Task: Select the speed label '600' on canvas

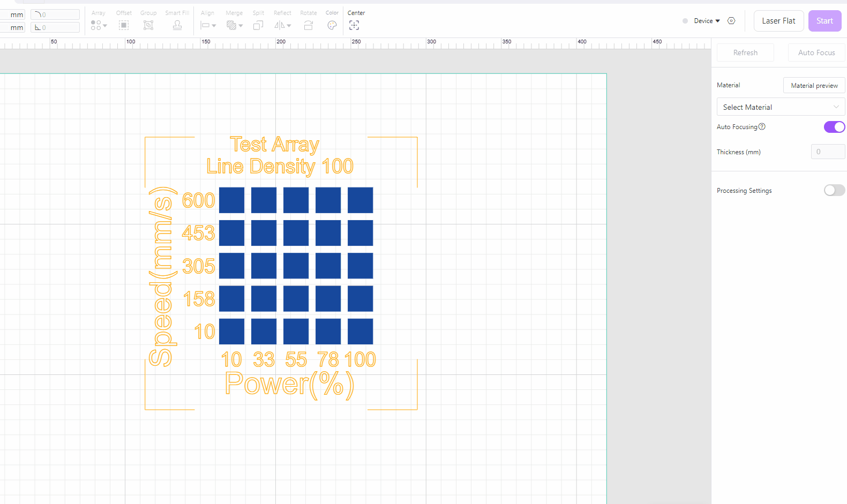Action: (x=199, y=200)
